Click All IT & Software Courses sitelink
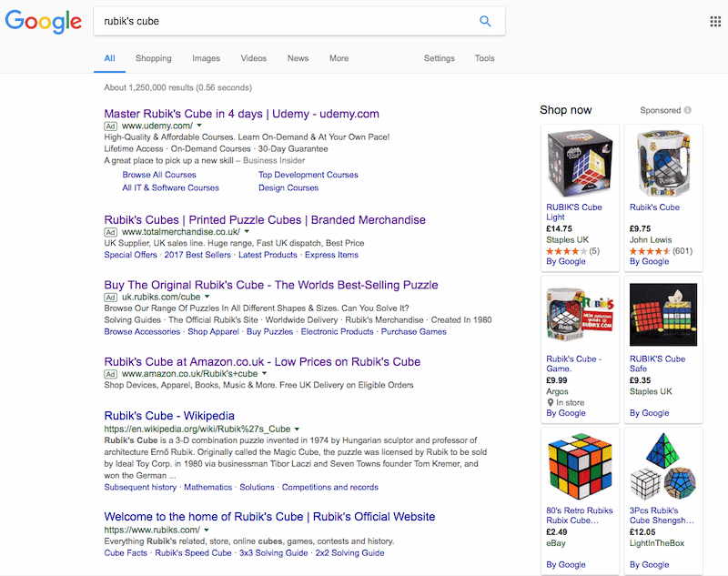Viewport: 728px width, 576px height. [170, 187]
